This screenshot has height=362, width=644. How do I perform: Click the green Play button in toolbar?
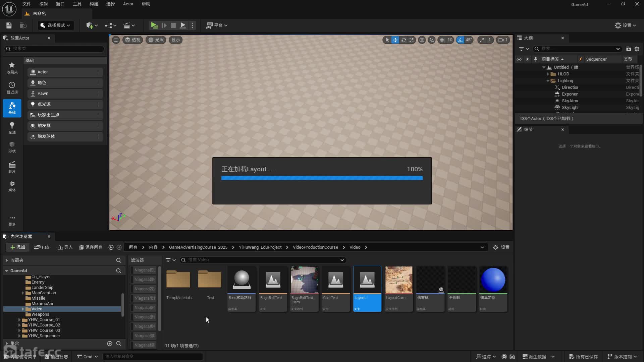[154, 25]
